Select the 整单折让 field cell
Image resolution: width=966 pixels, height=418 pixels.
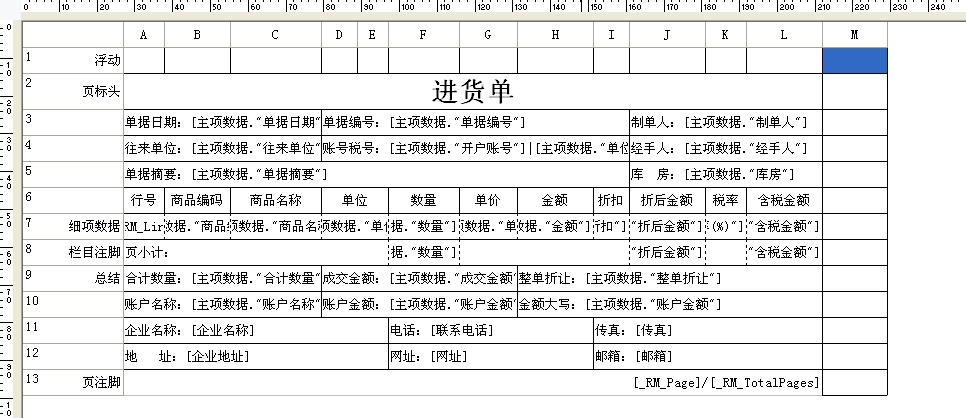670,278
